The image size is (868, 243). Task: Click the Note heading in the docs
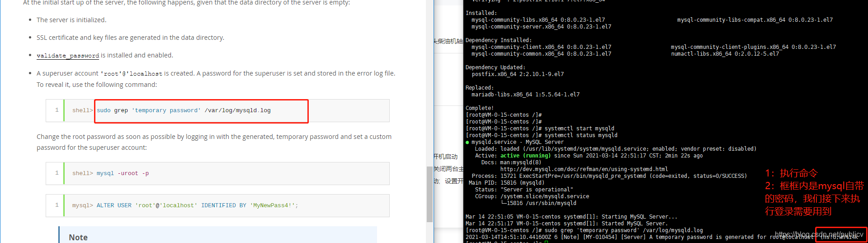78,237
